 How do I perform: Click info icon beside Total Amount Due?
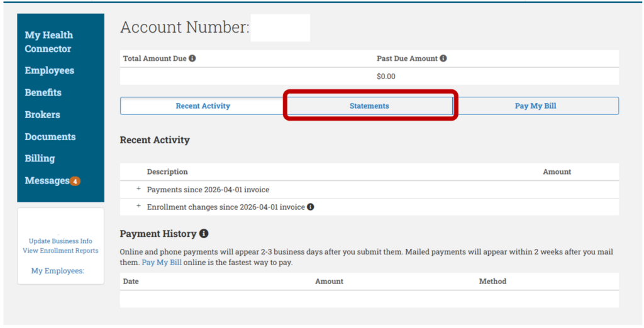tap(192, 58)
